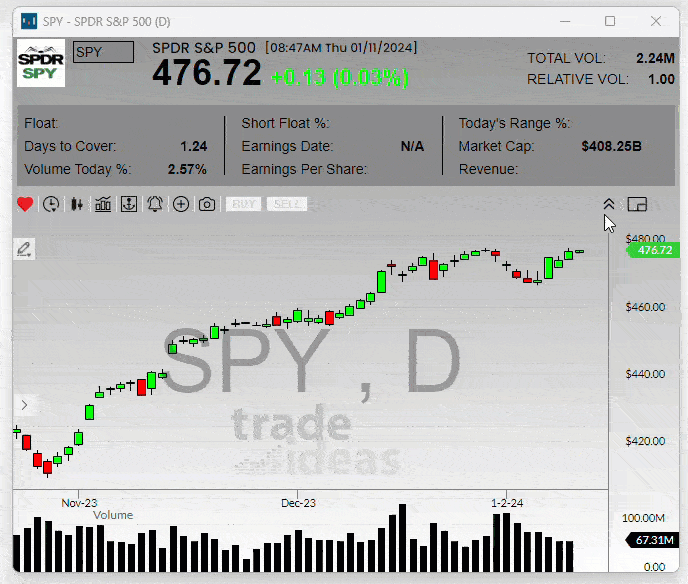The image size is (688, 584).
Task: Click the alert bell icon
Action: pos(155,204)
